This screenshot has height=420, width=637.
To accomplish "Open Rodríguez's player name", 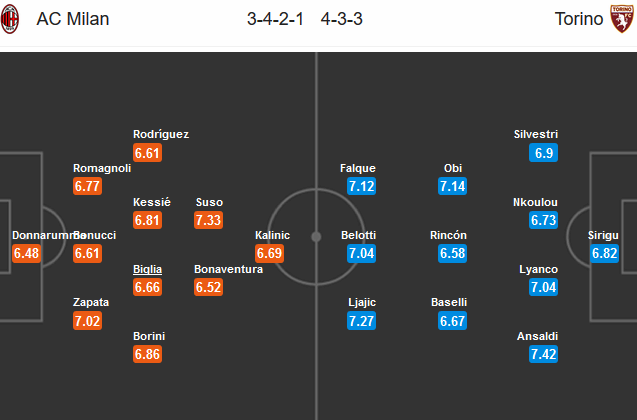I will click(161, 134).
